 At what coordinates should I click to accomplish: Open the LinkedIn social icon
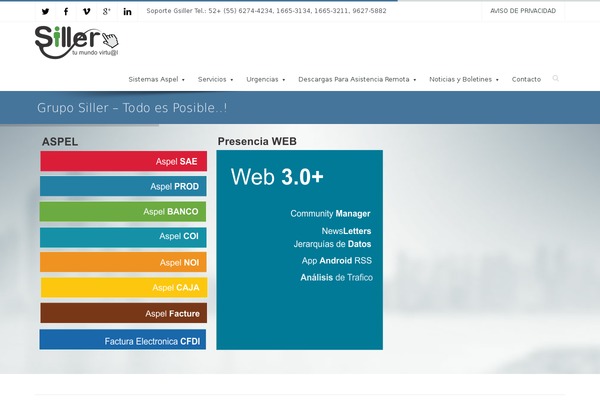coord(127,11)
